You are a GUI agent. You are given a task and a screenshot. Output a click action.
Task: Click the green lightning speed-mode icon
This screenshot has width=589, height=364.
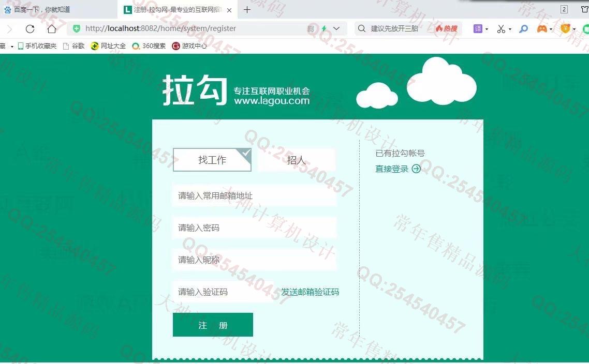pyautogui.click(x=324, y=28)
